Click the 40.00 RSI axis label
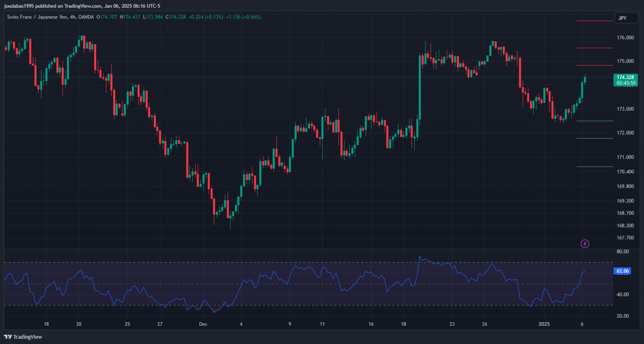The width and height of the screenshot is (644, 344). 623,295
